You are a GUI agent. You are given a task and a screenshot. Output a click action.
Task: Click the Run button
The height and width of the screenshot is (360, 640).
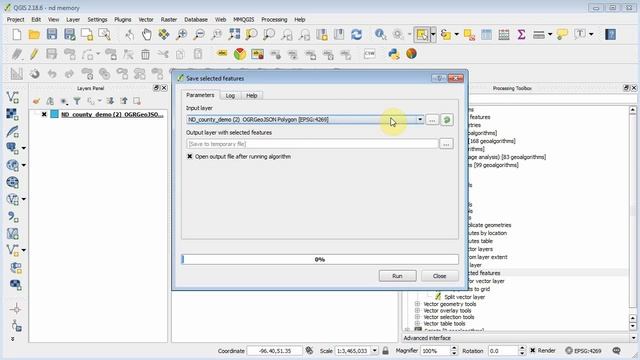(x=397, y=276)
